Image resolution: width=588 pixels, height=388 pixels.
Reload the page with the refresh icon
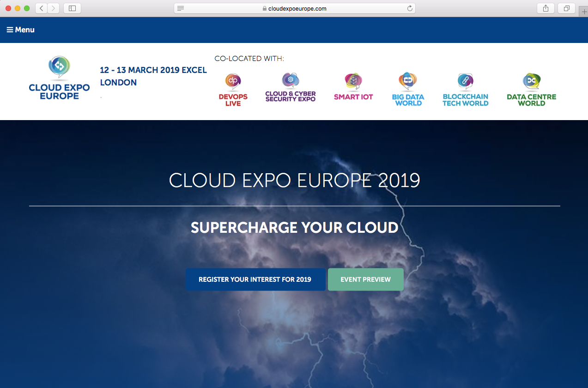coord(409,8)
